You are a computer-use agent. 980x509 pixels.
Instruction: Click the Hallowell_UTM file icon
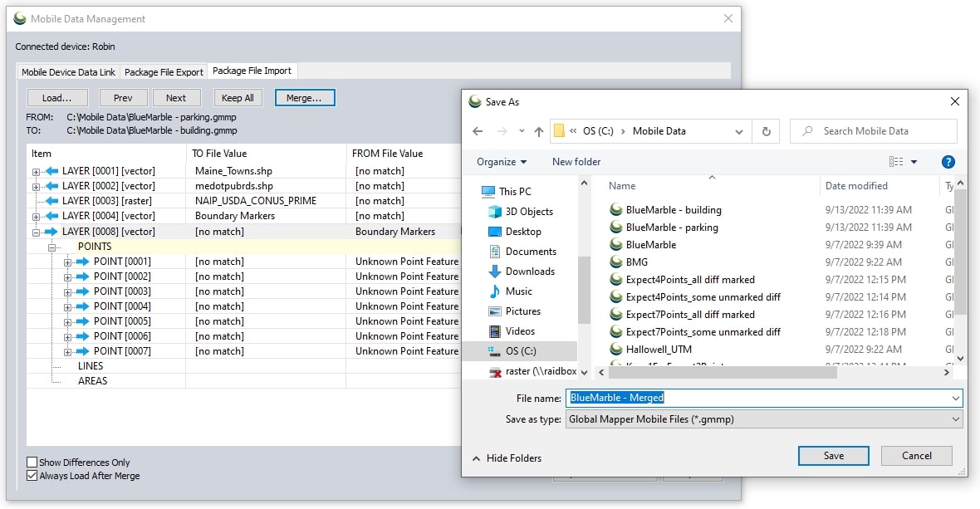615,350
